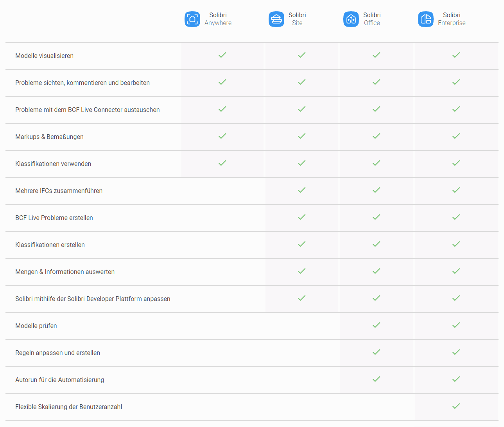Screen dimensions: 504x427
Task: Click the Office checkmark for Probleme sichten row
Action: 377,82
